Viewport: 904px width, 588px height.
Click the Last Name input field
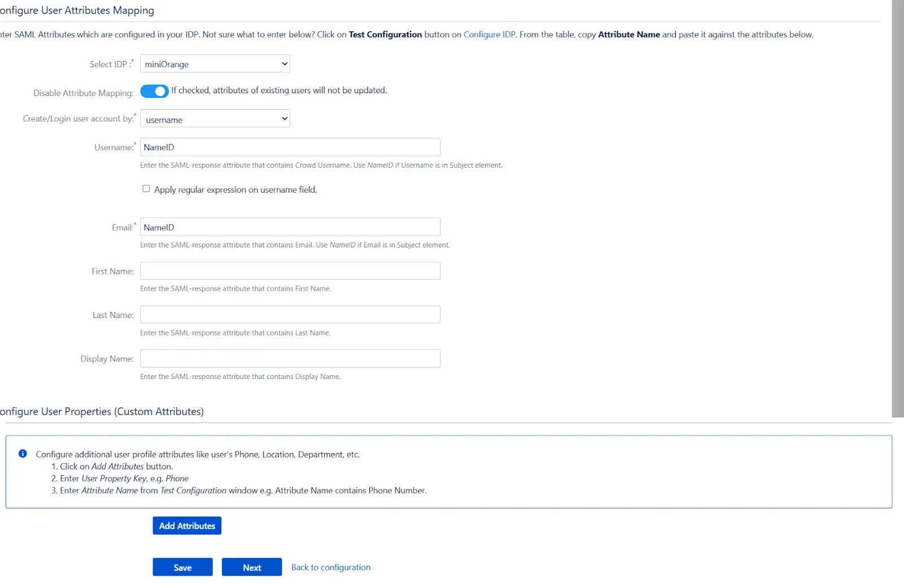(290, 314)
